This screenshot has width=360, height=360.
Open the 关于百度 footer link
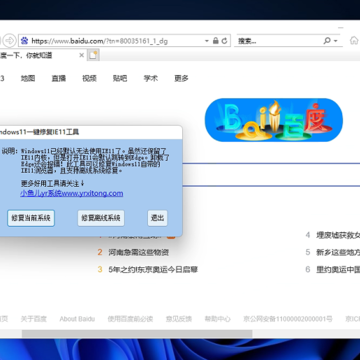34,319
